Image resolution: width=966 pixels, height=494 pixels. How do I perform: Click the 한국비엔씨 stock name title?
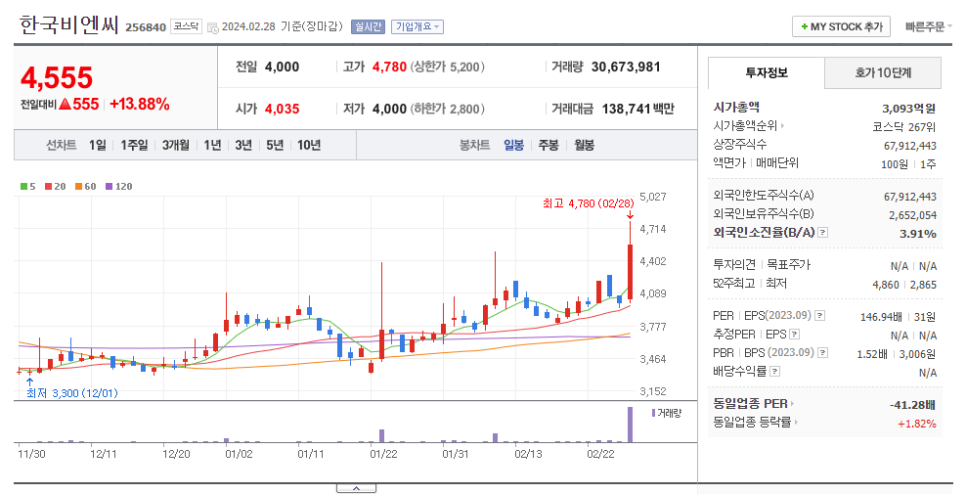click(x=68, y=25)
